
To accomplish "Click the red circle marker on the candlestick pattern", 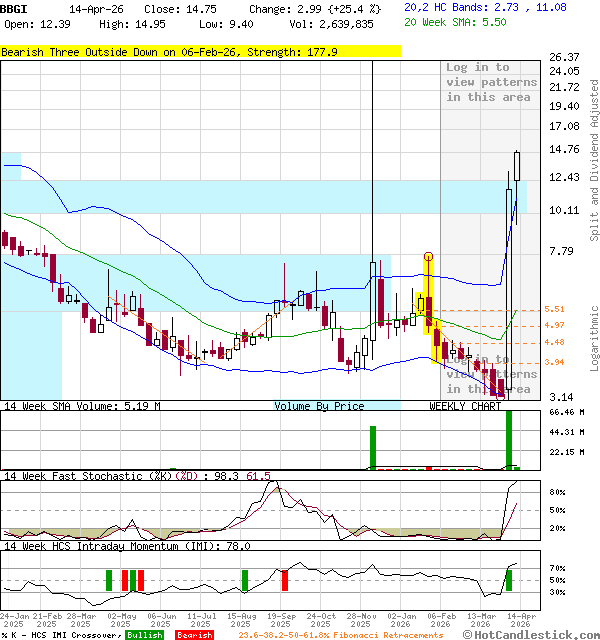I will pyautogui.click(x=428, y=257).
